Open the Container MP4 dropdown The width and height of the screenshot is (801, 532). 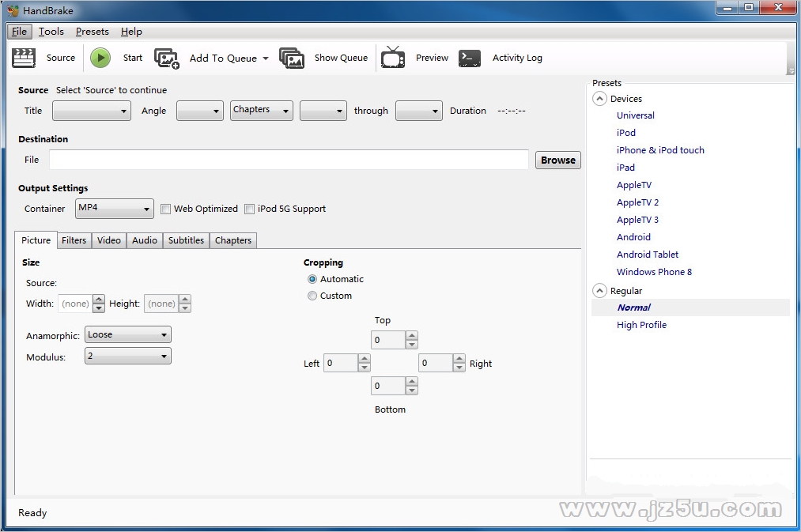click(x=115, y=209)
